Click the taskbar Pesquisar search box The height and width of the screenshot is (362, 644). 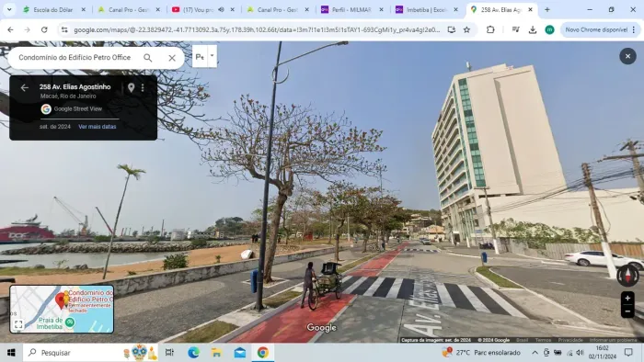(90, 353)
